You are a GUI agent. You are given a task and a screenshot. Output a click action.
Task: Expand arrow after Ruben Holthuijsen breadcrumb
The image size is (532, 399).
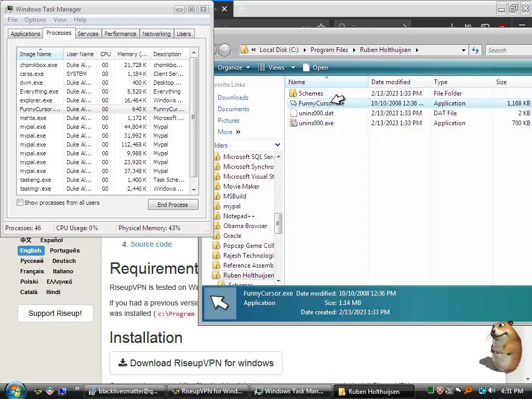pyautogui.click(x=417, y=50)
